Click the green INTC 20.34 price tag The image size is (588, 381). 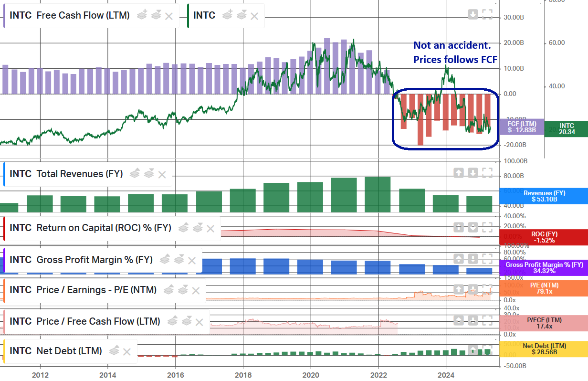tap(566, 128)
